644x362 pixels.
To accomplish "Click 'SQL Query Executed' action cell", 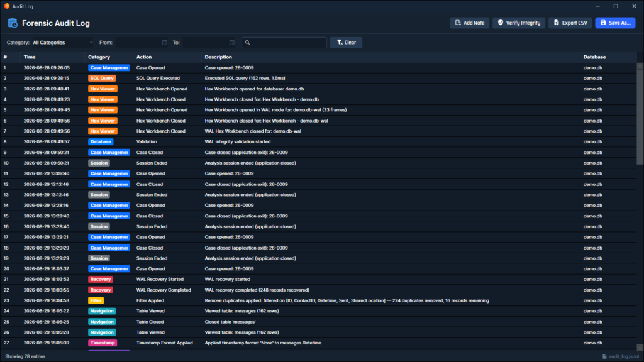I will tap(158, 78).
